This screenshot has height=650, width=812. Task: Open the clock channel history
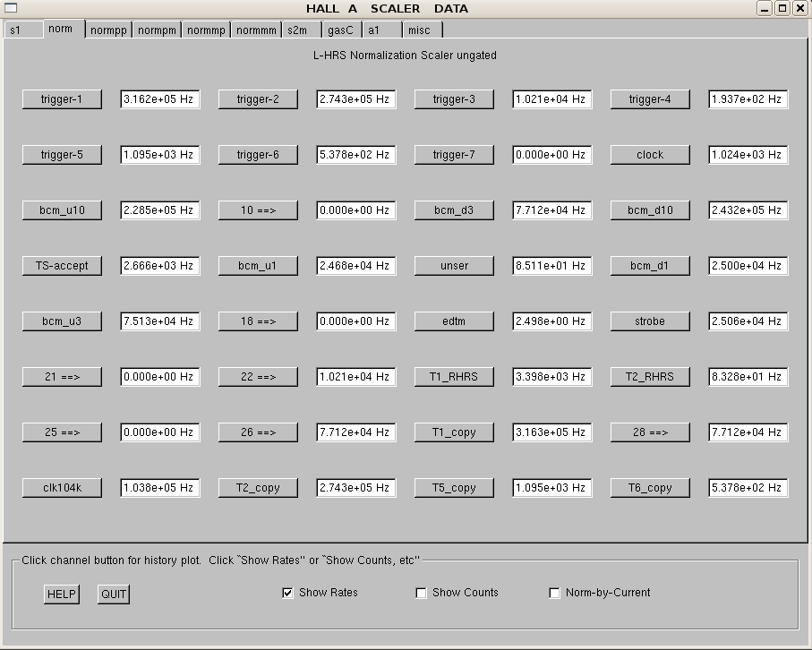tap(650, 154)
